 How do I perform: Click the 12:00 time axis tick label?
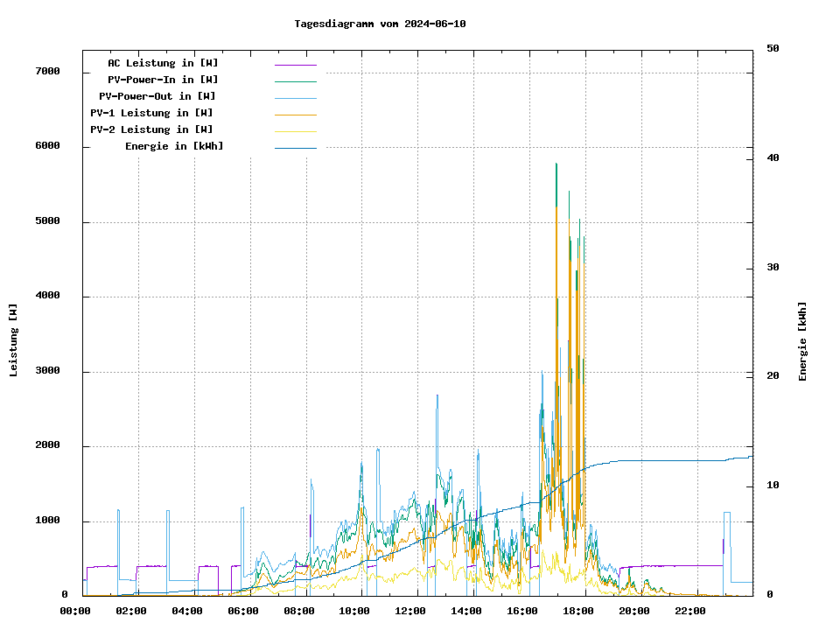pos(410,611)
